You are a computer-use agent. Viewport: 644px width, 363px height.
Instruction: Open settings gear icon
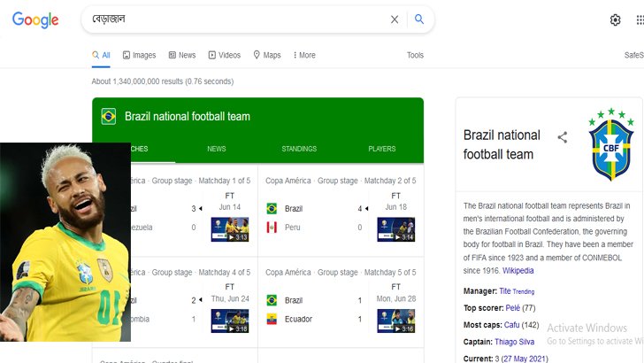[615, 19]
